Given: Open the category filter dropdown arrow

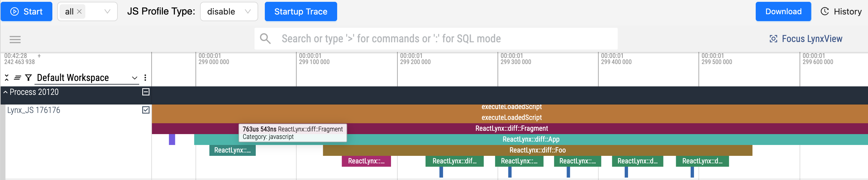Looking at the screenshot, I should pos(107,11).
